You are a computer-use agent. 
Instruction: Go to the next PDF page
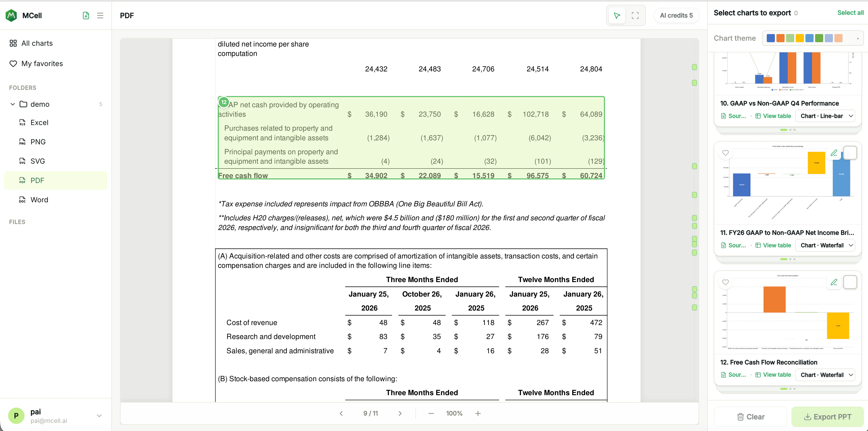tap(400, 413)
